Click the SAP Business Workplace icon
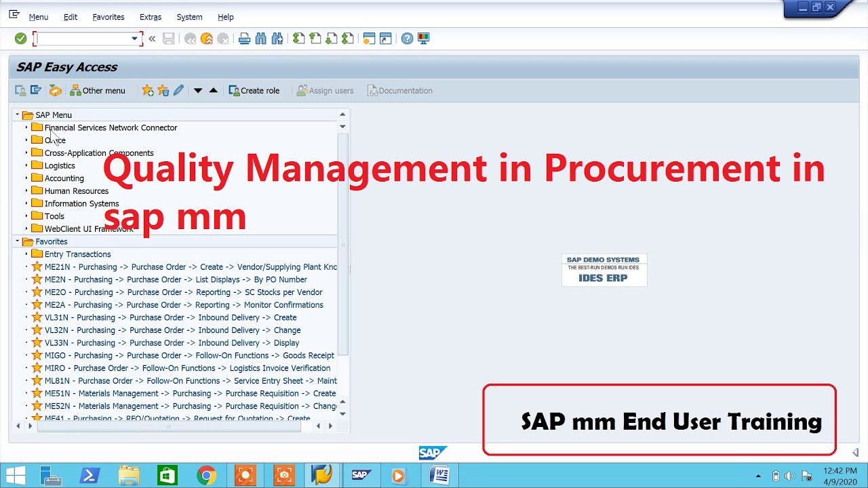This screenshot has width=868, height=488. pyautogui.click(x=56, y=90)
